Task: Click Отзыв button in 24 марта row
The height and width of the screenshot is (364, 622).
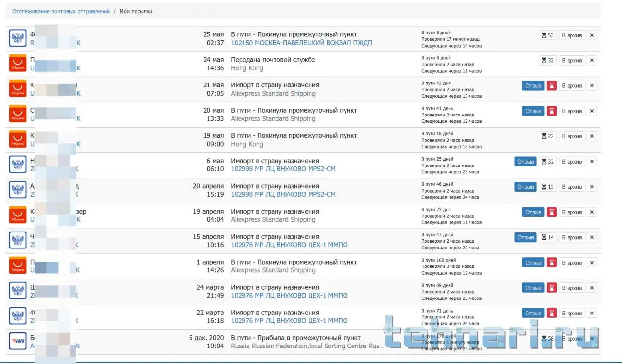Action: (x=533, y=288)
